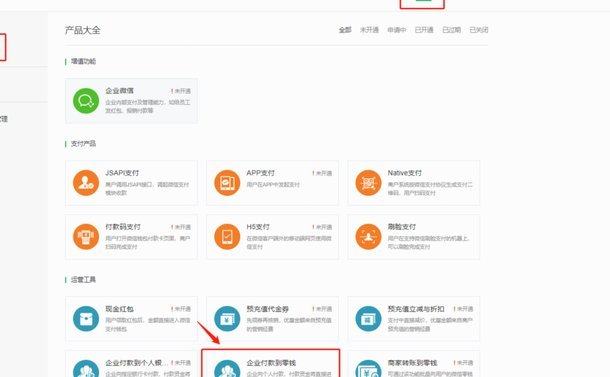Click the 运营工具 section heading
The width and height of the screenshot is (610, 377).
click(83, 279)
